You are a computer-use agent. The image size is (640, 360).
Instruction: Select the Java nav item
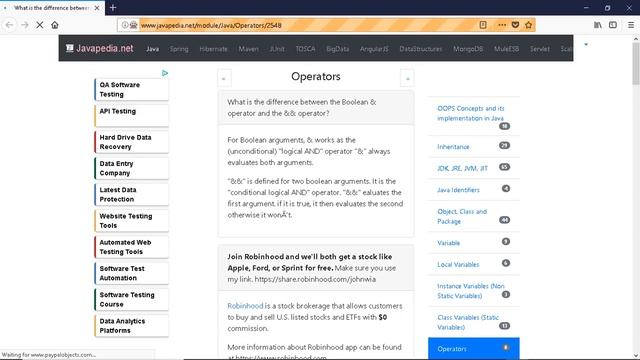(x=153, y=49)
